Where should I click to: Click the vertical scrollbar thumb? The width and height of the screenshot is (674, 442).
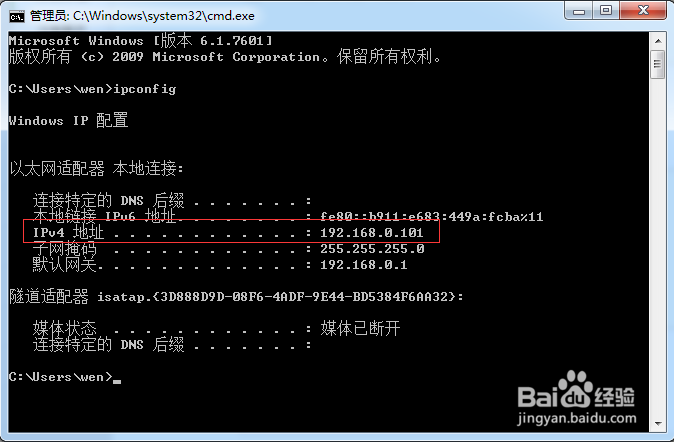tap(658, 64)
